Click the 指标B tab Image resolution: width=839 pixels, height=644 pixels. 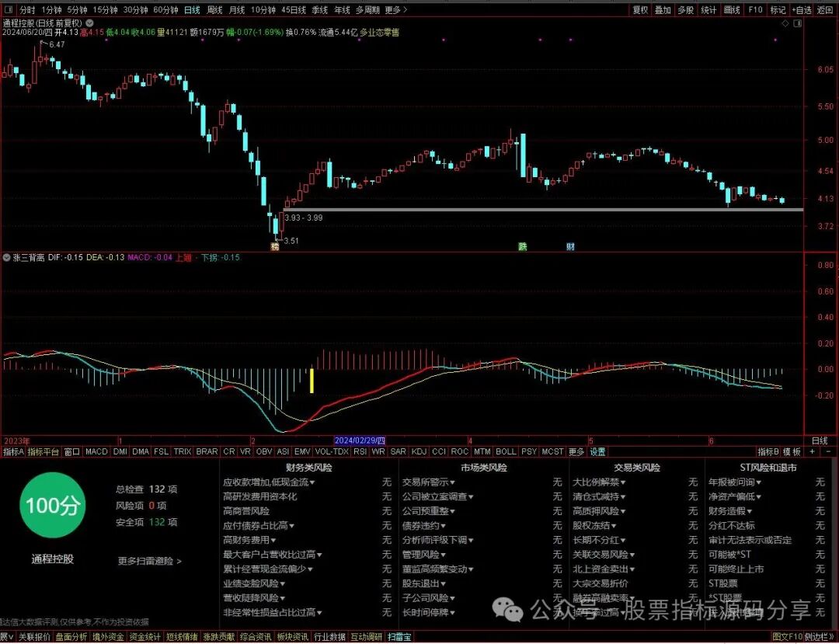pyautogui.click(x=768, y=451)
